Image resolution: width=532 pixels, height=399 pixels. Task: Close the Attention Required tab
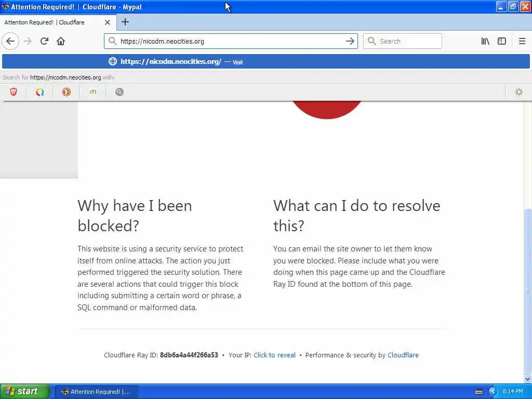107,22
